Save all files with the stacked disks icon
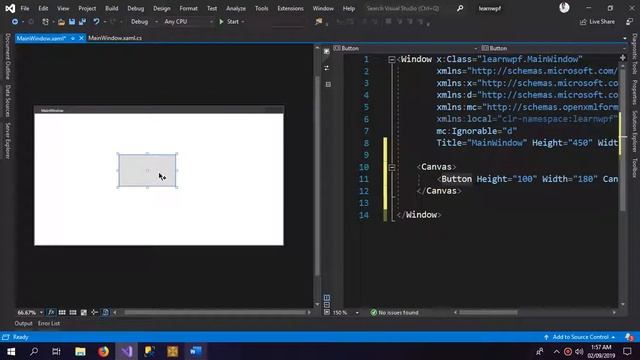This screenshot has height=360, width=640. click(82, 22)
